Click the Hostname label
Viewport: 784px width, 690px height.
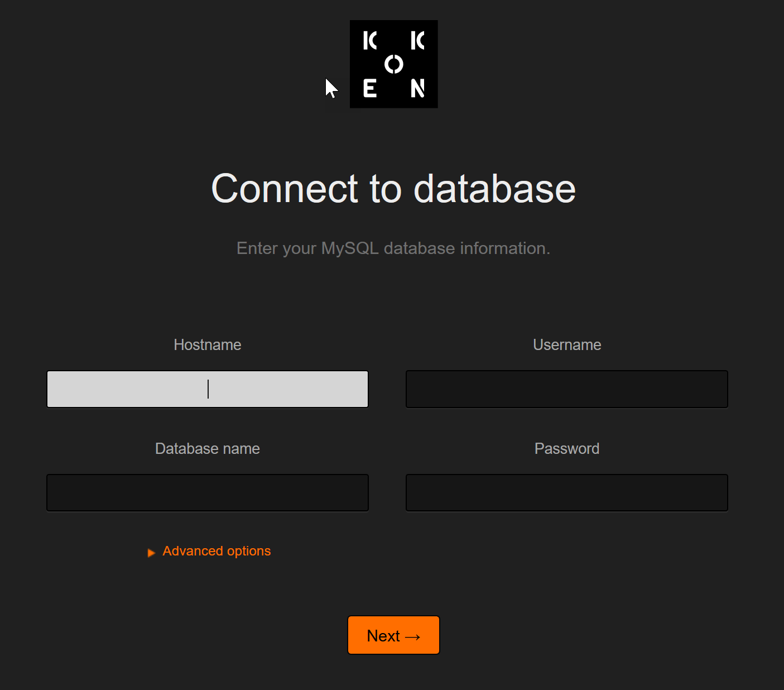208,345
